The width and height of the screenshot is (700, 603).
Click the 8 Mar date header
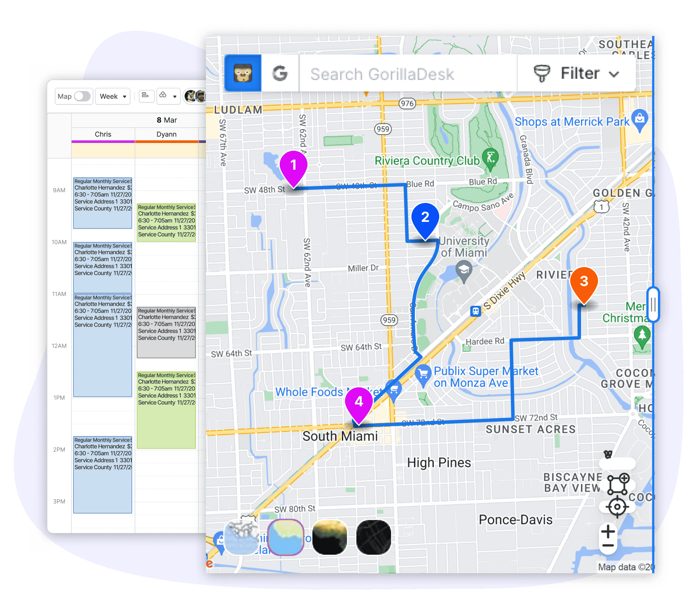[x=167, y=120]
